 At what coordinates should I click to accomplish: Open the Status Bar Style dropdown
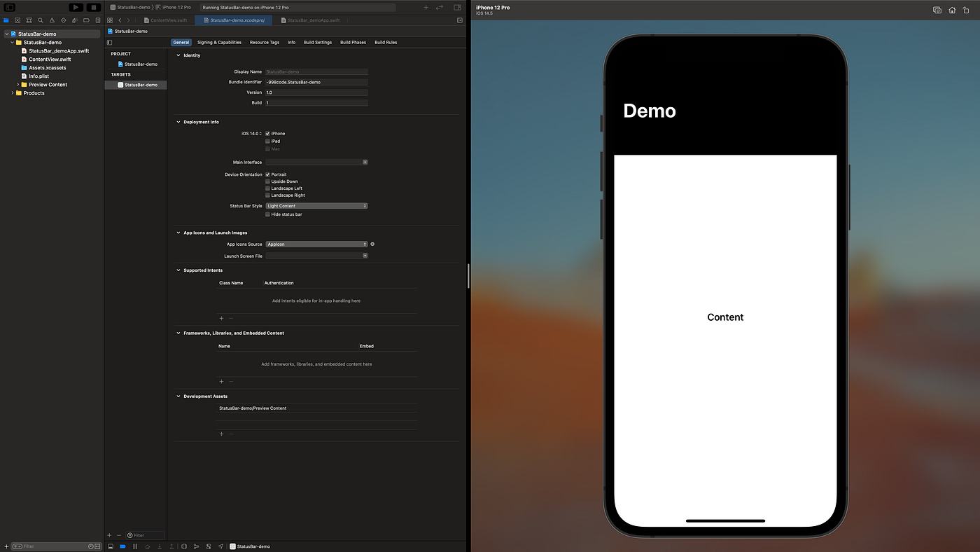pyautogui.click(x=316, y=205)
